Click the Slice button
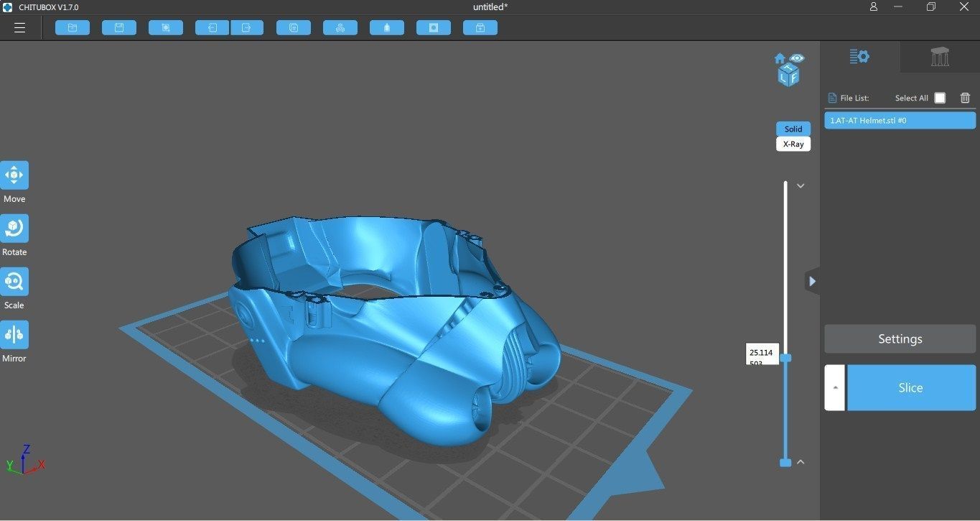The width and height of the screenshot is (980, 521). coord(911,387)
